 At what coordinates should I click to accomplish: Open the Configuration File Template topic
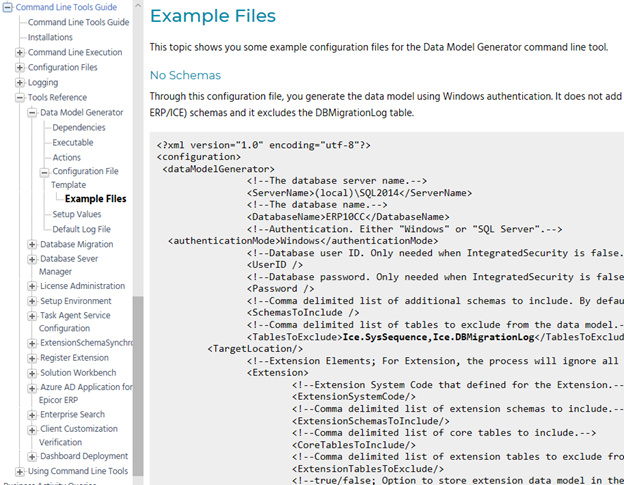pos(85,178)
